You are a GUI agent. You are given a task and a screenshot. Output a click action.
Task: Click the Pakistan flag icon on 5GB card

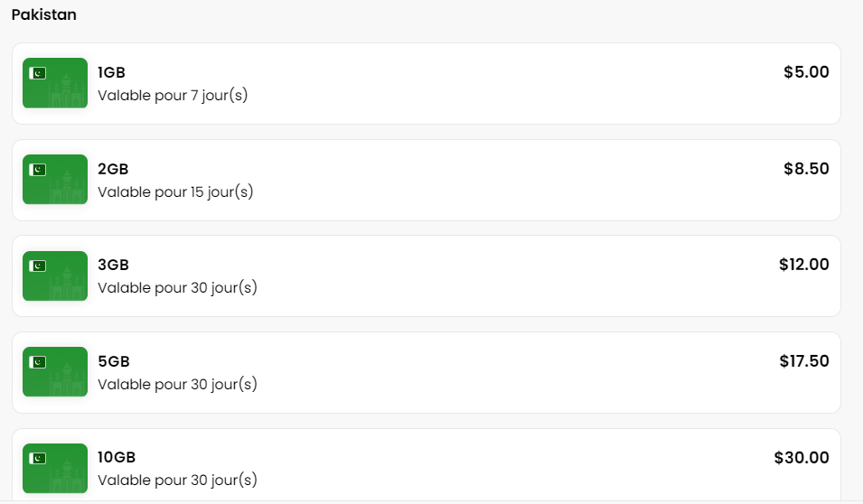(37, 362)
